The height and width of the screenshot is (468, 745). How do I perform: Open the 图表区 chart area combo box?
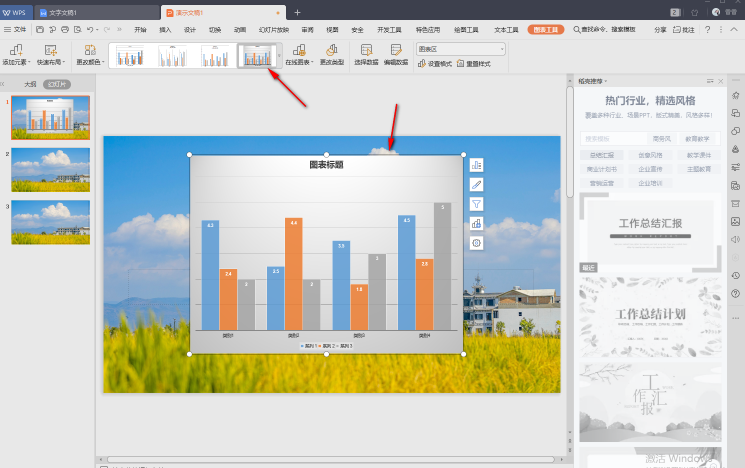pos(461,48)
